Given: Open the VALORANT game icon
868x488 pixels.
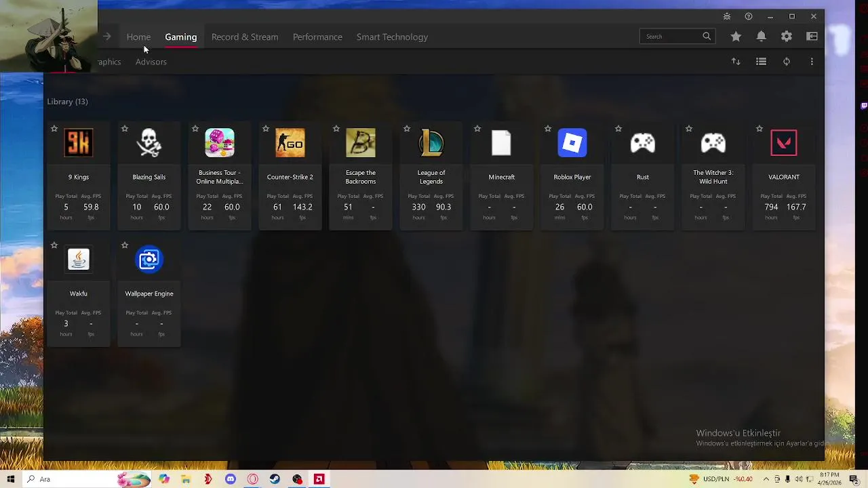Looking at the screenshot, I should (784, 143).
